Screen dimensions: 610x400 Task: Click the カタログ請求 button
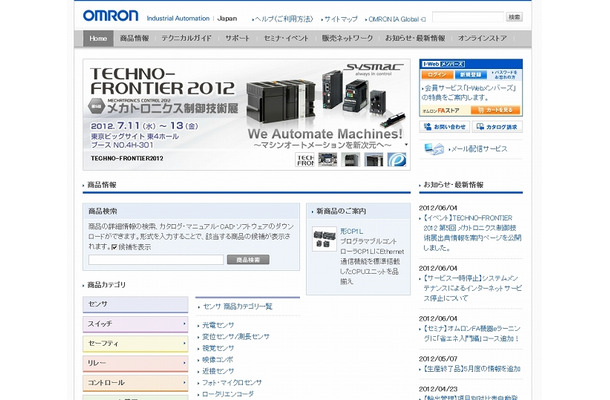click(497, 127)
